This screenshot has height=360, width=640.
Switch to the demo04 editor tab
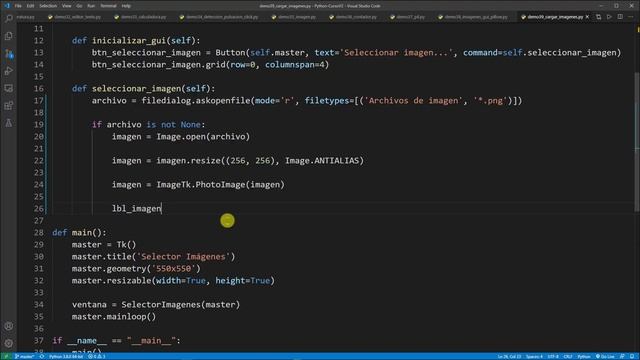219,17
